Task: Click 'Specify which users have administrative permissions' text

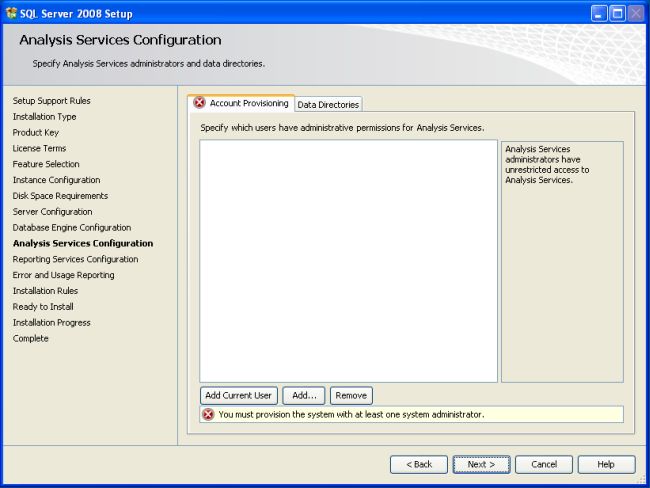Action: tap(342, 128)
